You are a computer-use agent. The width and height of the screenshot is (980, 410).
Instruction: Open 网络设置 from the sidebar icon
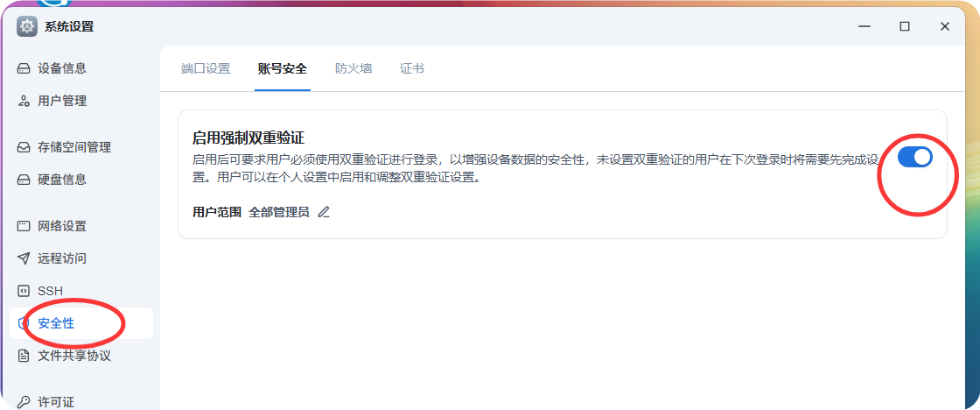24,226
